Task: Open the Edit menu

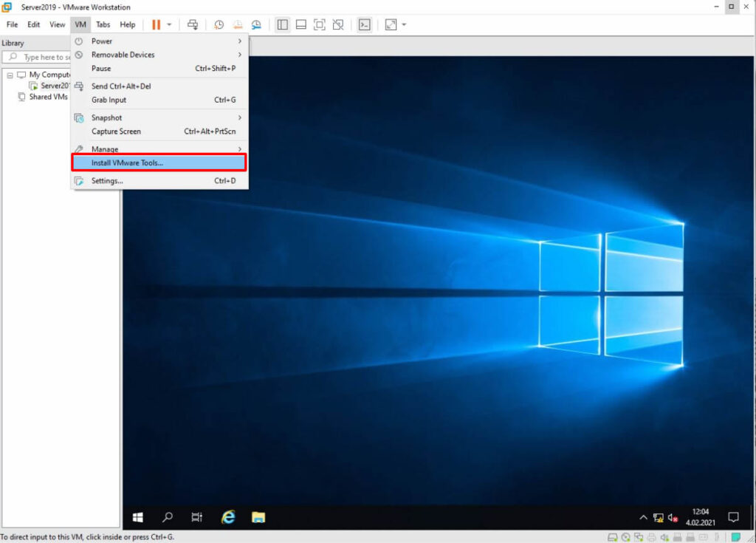Action: point(33,24)
